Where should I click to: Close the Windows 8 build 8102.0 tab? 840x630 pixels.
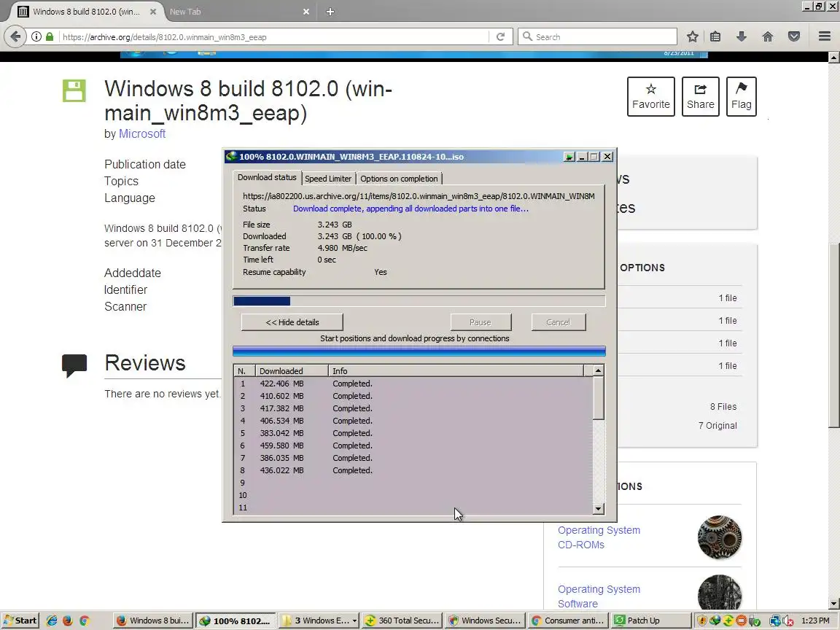pos(152,12)
